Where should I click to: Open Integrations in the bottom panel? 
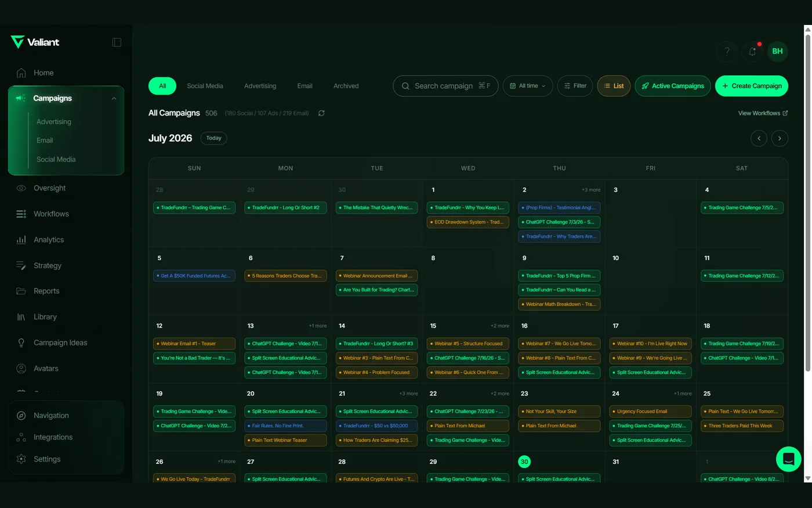tap(53, 437)
